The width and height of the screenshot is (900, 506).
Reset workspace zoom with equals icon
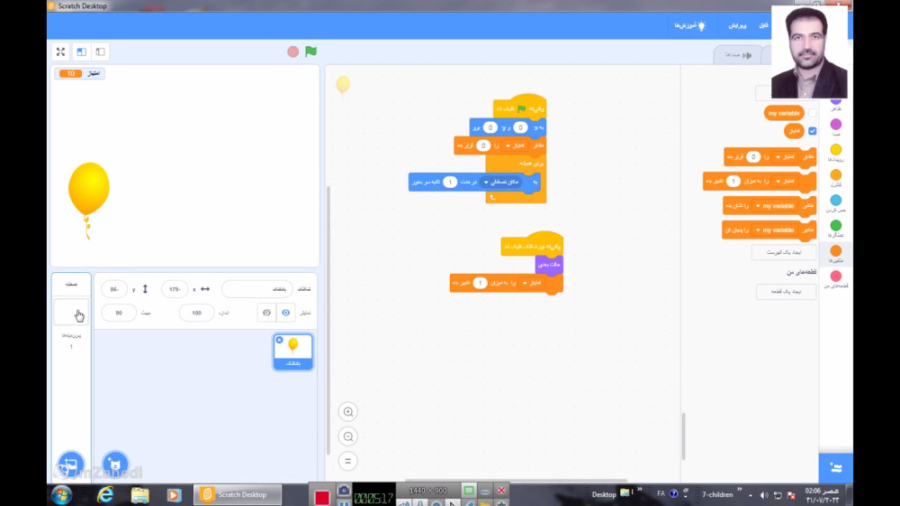(348, 461)
